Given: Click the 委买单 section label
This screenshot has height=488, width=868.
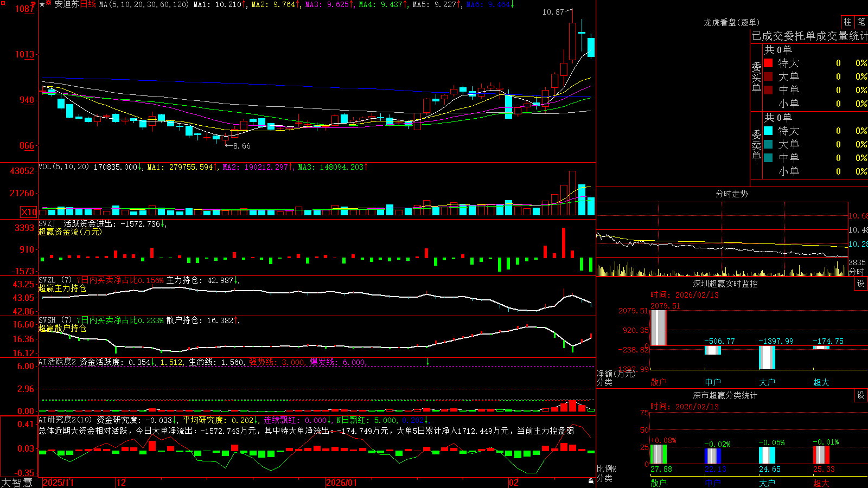Looking at the screenshot, I should 756,78.
